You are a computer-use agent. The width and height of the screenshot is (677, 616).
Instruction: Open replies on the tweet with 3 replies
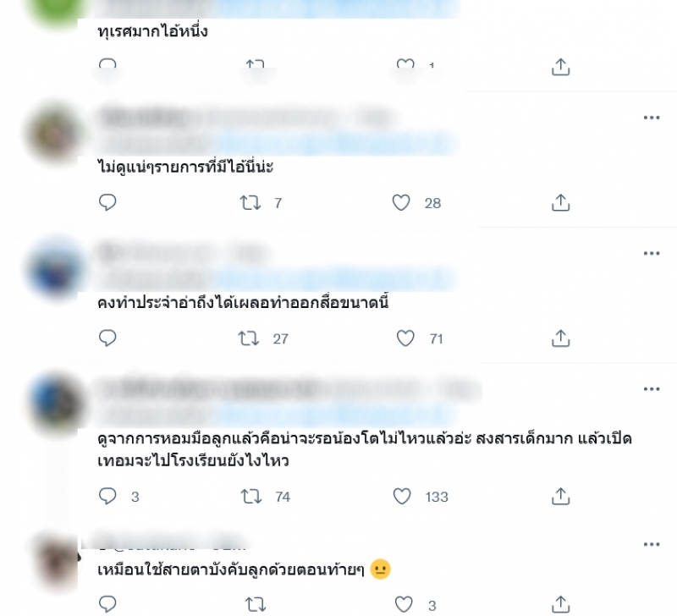pyautogui.click(x=107, y=496)
